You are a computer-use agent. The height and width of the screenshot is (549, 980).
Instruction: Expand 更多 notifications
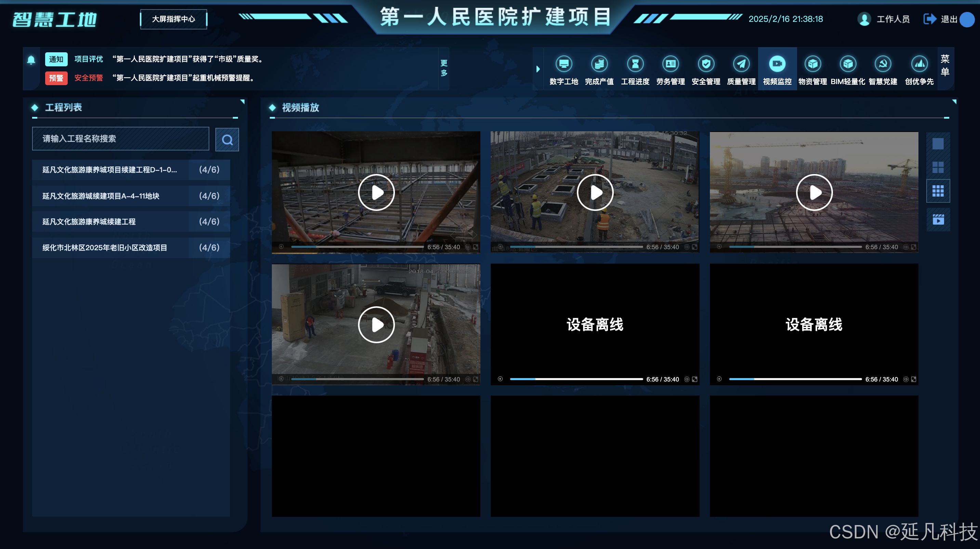coord(443,68)
